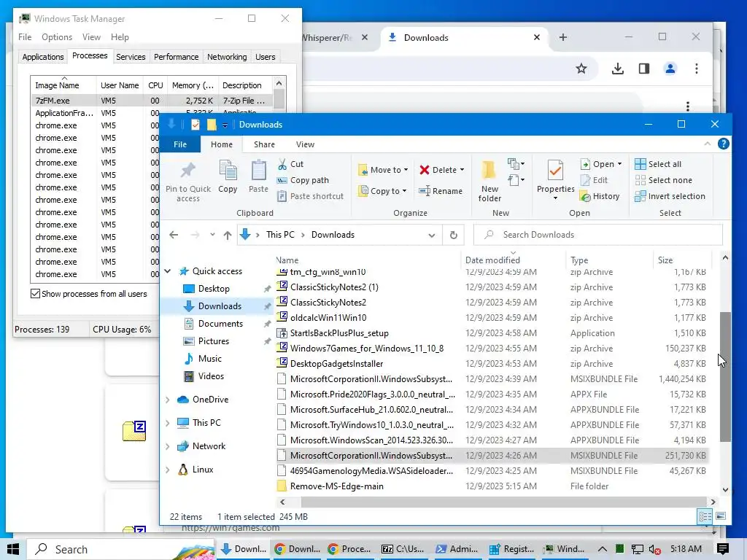This screenshot has height=560, width=747.
Task: Refresh the Downloads folder view
Action: click(x=454, y=235)
